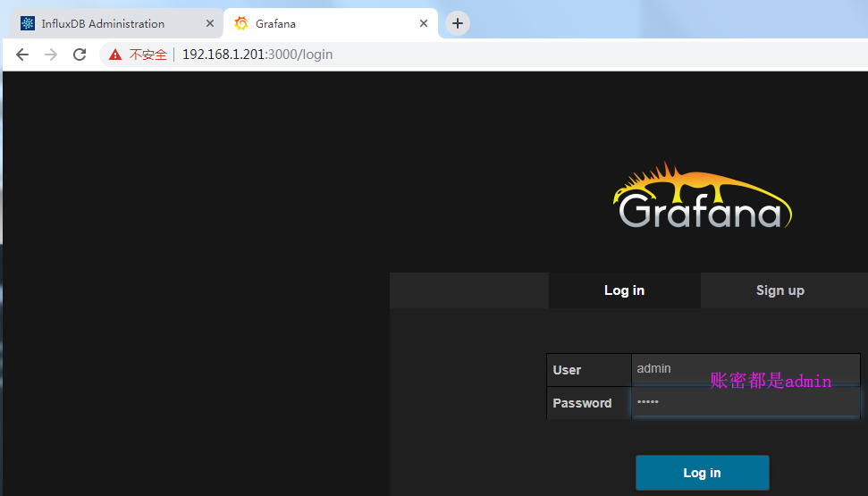The width and height of the screenshot is (868, 496).
Task: Go forward with the browser arrow
Action: (51, 55)
